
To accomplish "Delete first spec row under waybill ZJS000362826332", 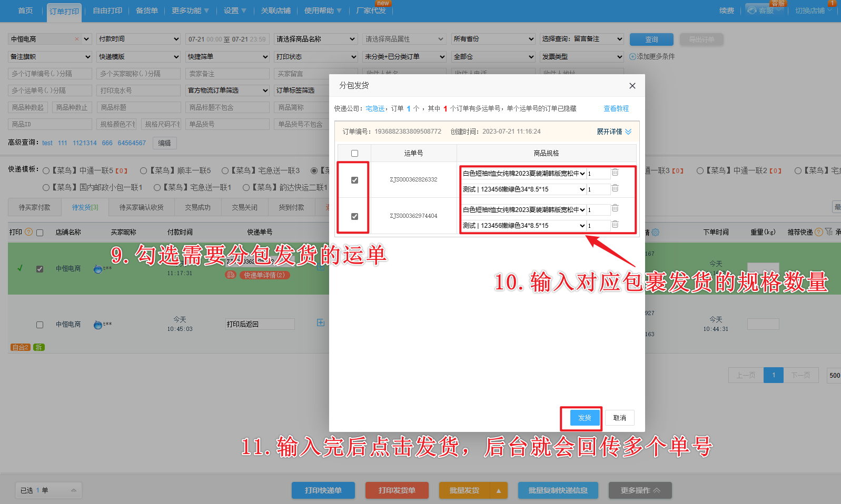I will click(615, 173).
